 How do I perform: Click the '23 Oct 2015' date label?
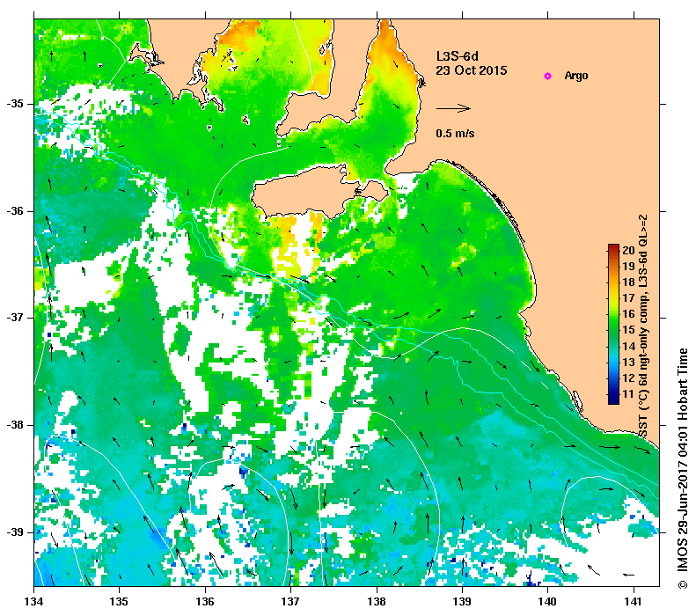point(472,70)
